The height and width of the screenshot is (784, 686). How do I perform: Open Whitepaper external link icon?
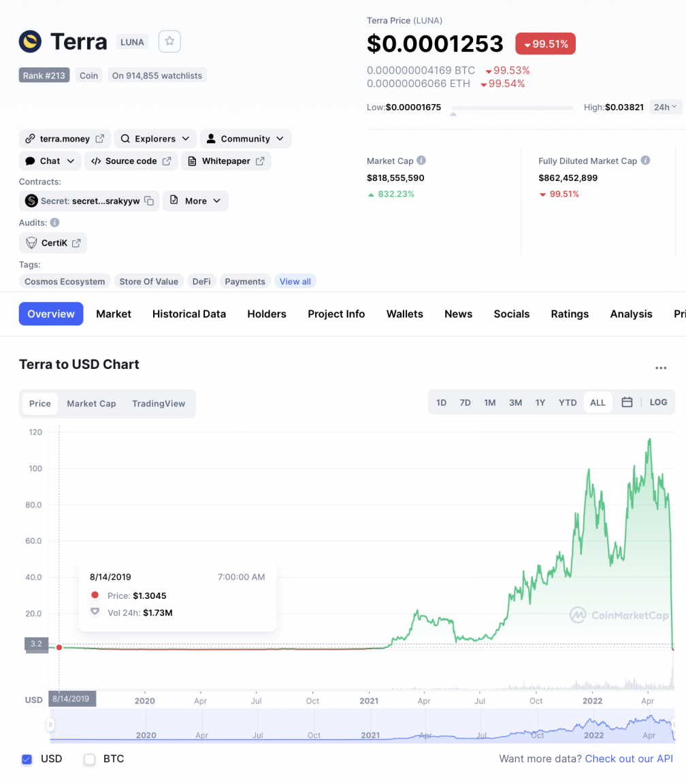260,161
